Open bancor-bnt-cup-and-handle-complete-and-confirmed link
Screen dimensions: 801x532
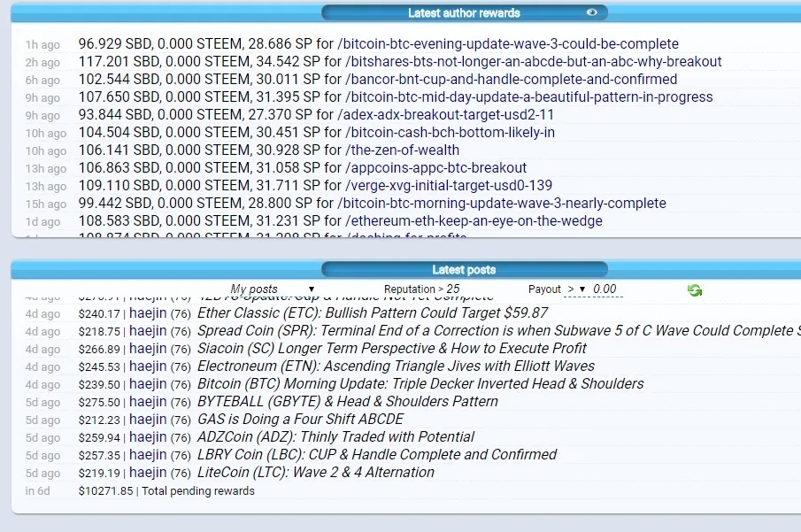[x=512, y=79]
